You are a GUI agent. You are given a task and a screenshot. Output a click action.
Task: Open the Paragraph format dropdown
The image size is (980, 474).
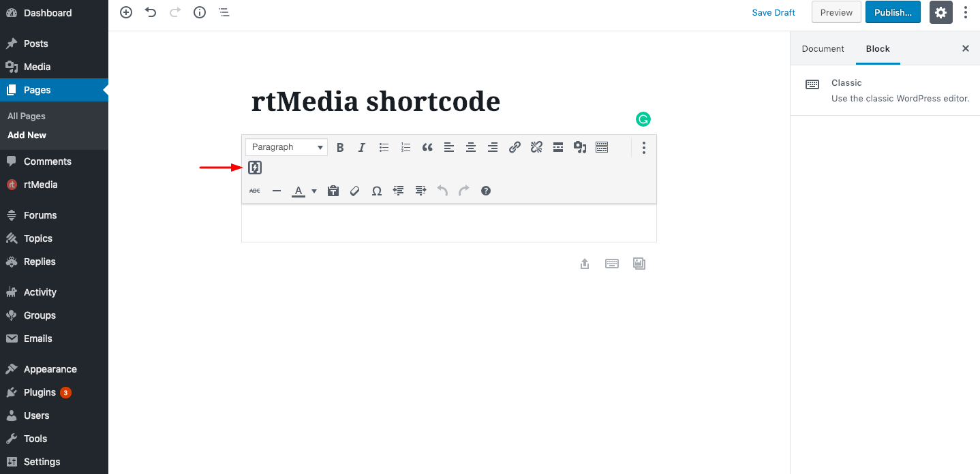point(286,147)
